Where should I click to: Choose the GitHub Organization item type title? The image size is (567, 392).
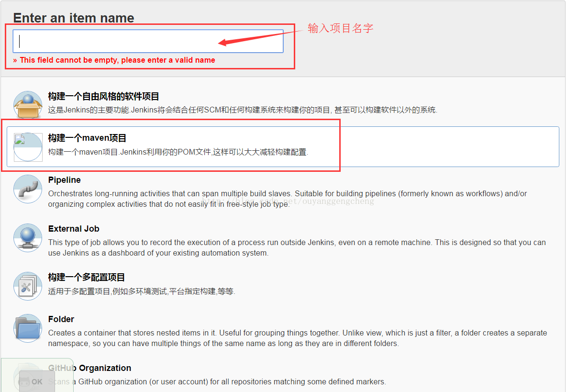pos(89,368)
